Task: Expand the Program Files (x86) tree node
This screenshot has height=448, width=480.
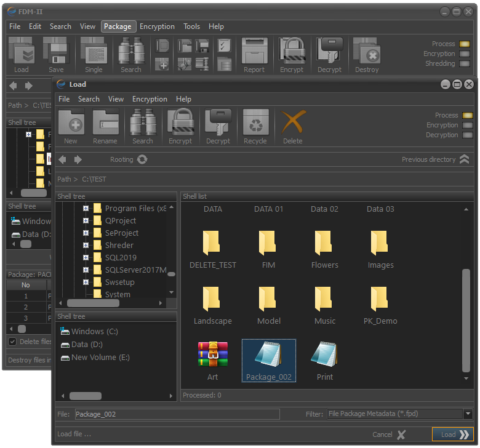Action: [x=86, y=208]
